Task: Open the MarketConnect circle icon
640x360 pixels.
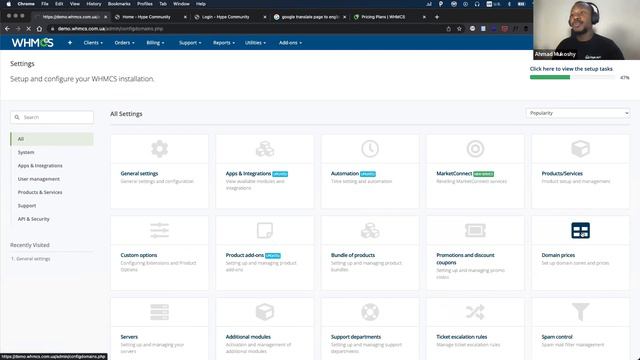Action: [x=475, y=149]
